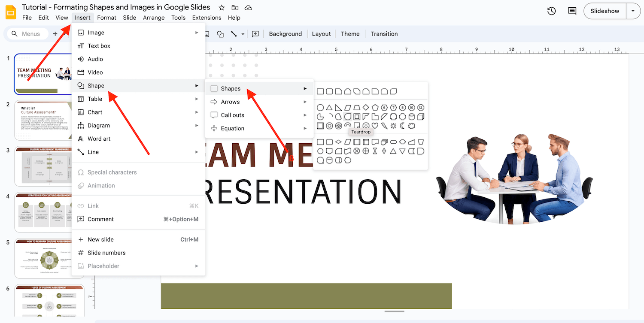Pick the crescent moon shape

pyautogui.click(x=403, y=126)
